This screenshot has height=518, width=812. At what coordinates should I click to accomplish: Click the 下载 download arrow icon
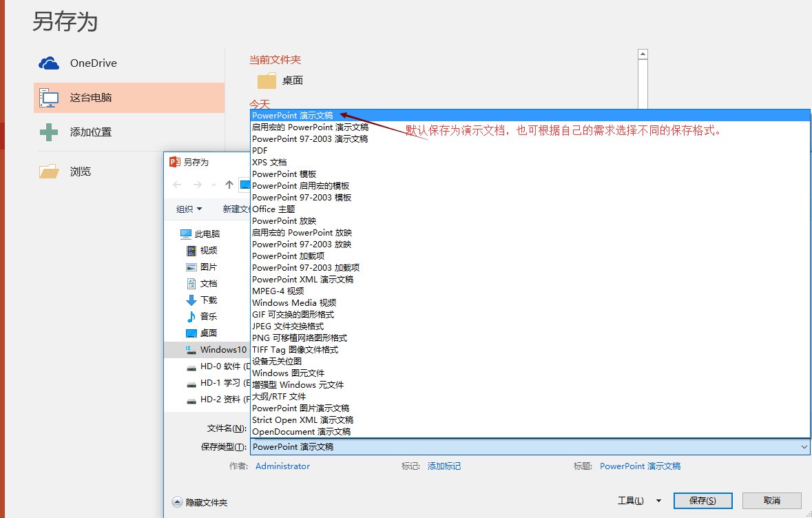click(x=191, y=300)
